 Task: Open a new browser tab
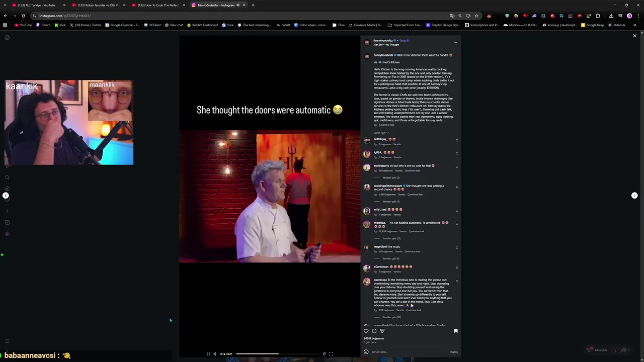[x=253, y=5]
